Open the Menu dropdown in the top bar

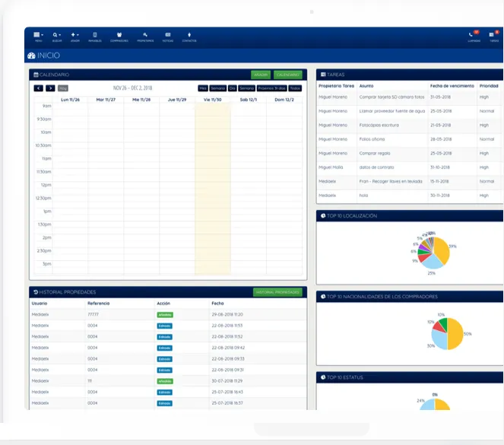[x=38, y=37]
